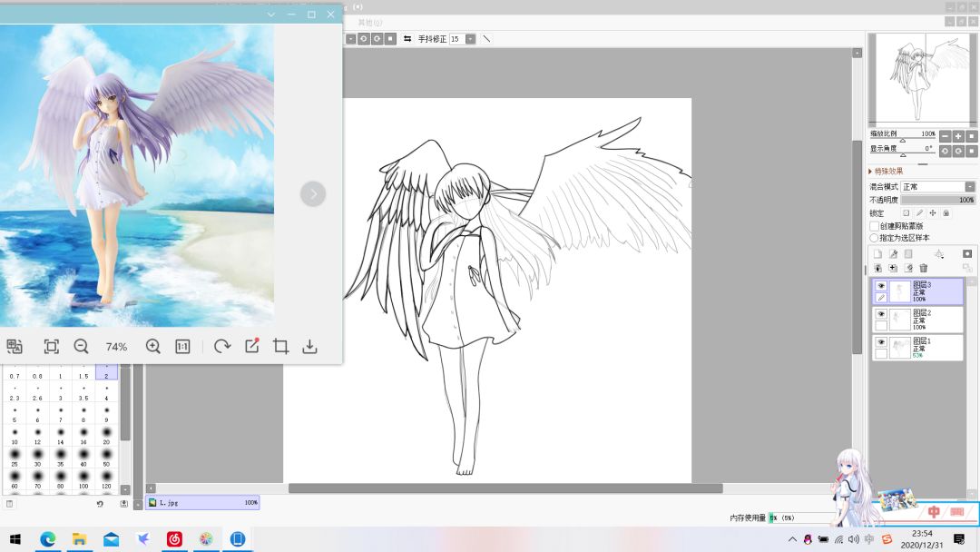This screenshot has width=980, height=552.
Task: Click the new layer set (folder) icon
Action: (908, 254)
